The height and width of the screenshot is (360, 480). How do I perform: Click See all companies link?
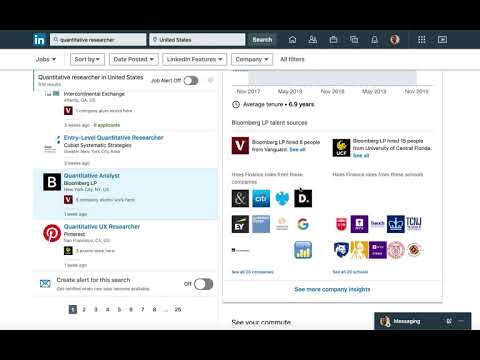click(253, 272)
